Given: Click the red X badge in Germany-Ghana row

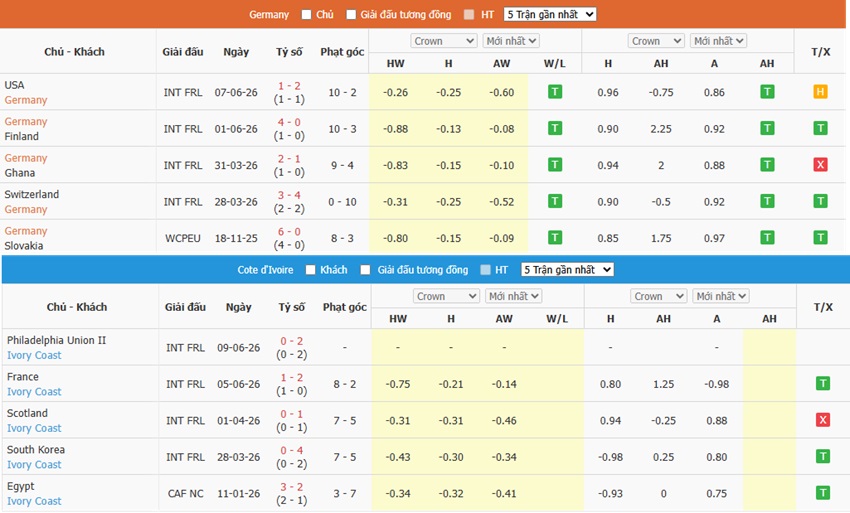Looking at the screenshot, I should click(820, 165).
